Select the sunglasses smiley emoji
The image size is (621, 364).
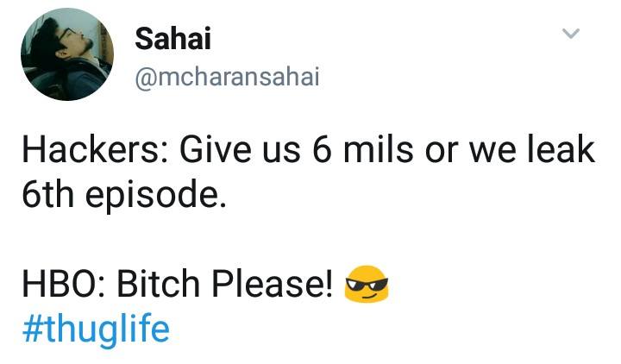click(x=367, y=284)
